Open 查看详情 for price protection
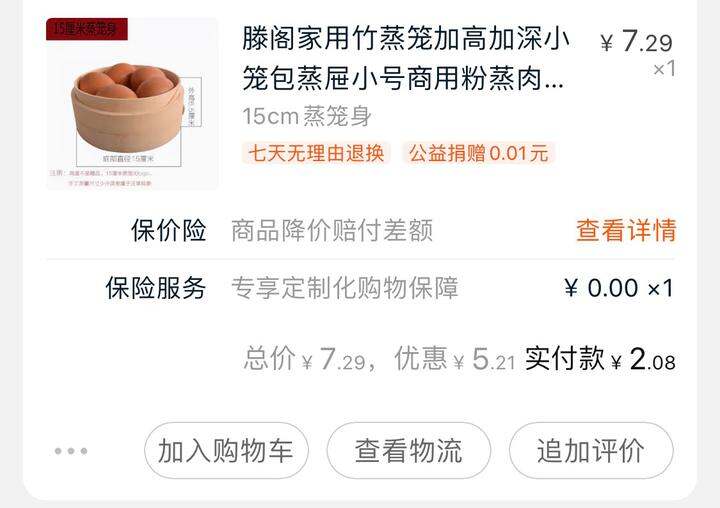720x508 pixels. pyautogui.click(x=626, y=230)
